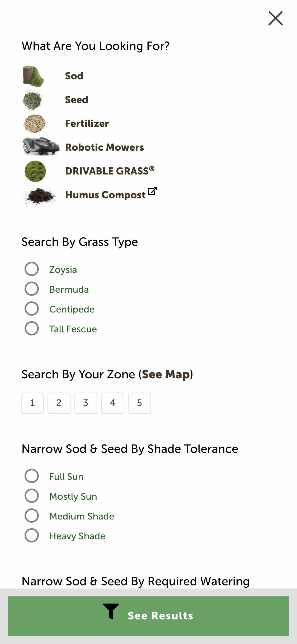Close the filter panel with X
This screenshot has width=297, height=644.
[276, 18]
